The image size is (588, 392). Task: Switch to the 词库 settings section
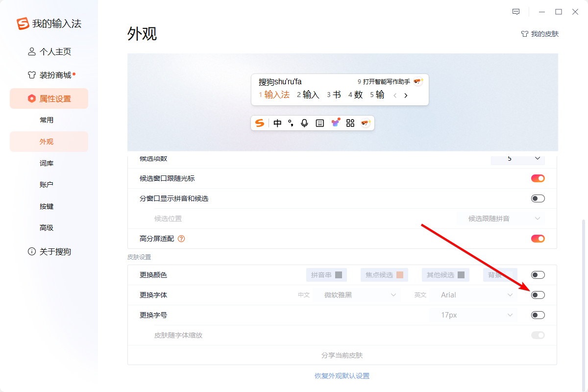click(x=47, y=163)
